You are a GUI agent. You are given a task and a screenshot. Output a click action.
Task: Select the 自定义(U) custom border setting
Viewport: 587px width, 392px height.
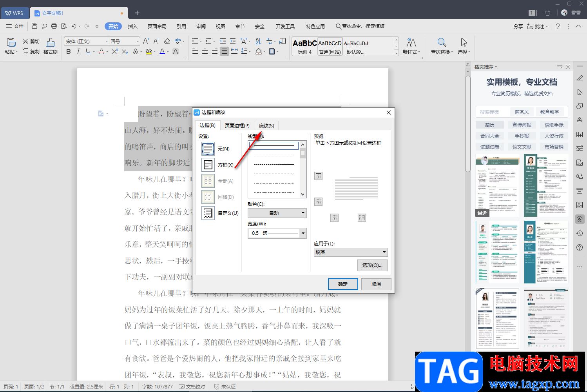point(208,213)
